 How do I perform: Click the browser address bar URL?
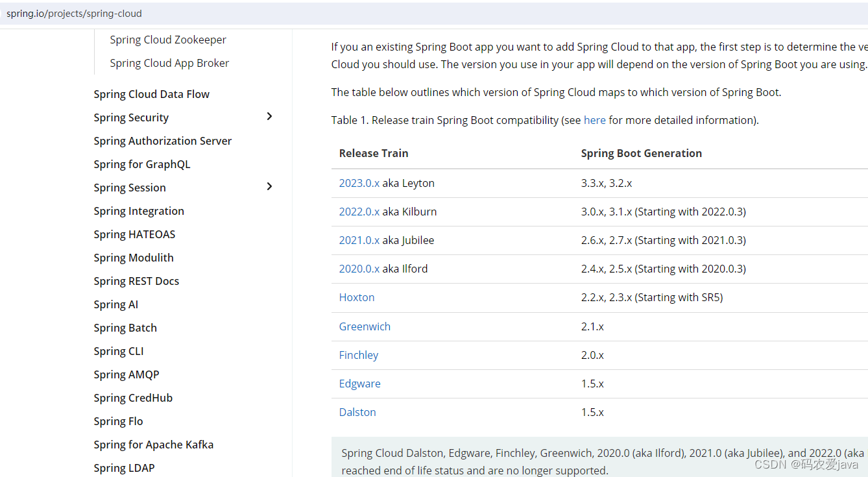point(74,14)
